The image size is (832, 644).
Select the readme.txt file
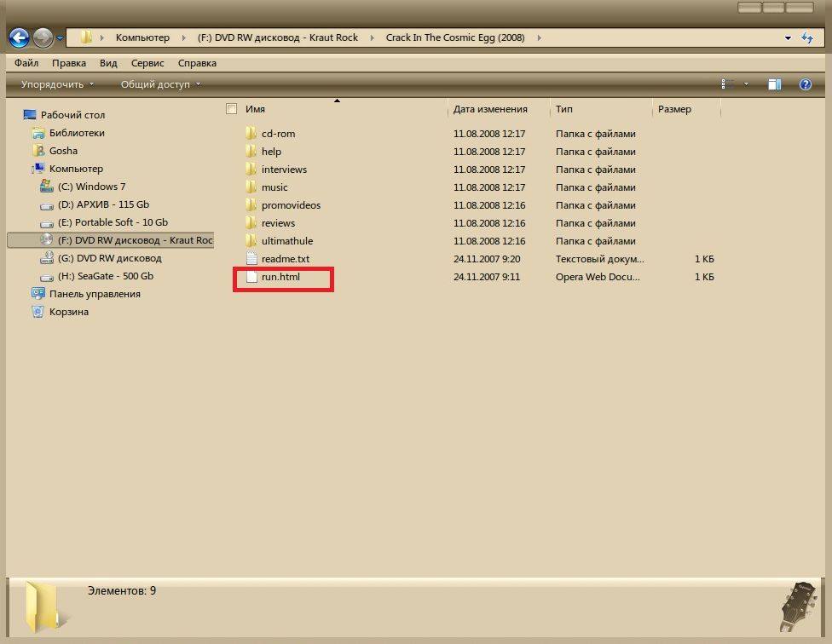[285, 259]
